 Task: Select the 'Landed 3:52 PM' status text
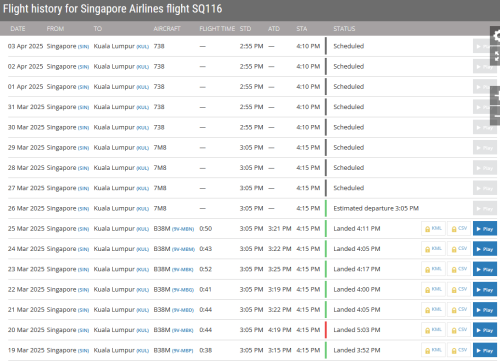coord(357,350)
